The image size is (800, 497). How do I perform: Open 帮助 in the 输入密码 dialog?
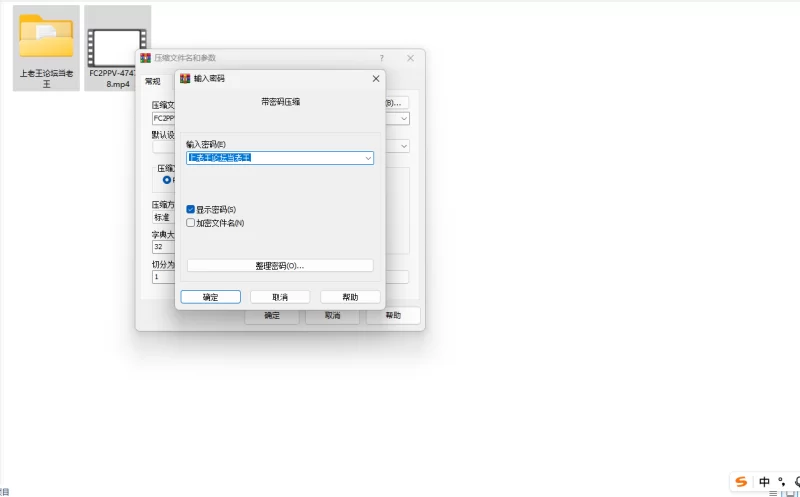point(350,297)
